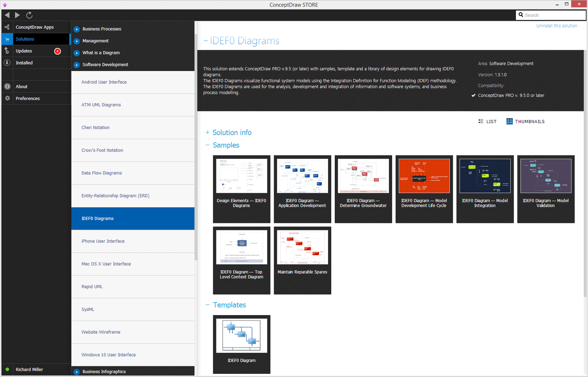Click the solutions list vertical scrollbar

coord(196,147)
